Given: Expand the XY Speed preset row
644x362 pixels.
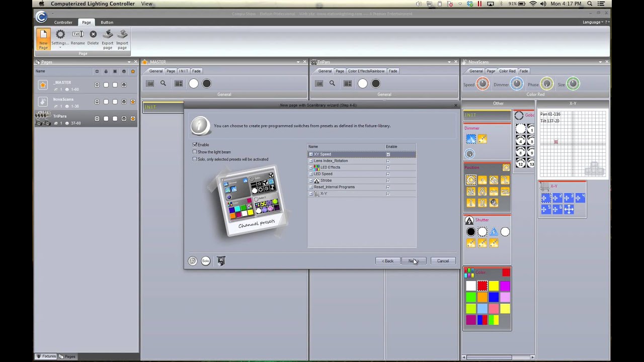Looking at the screenshot, I should pos(311,154).
